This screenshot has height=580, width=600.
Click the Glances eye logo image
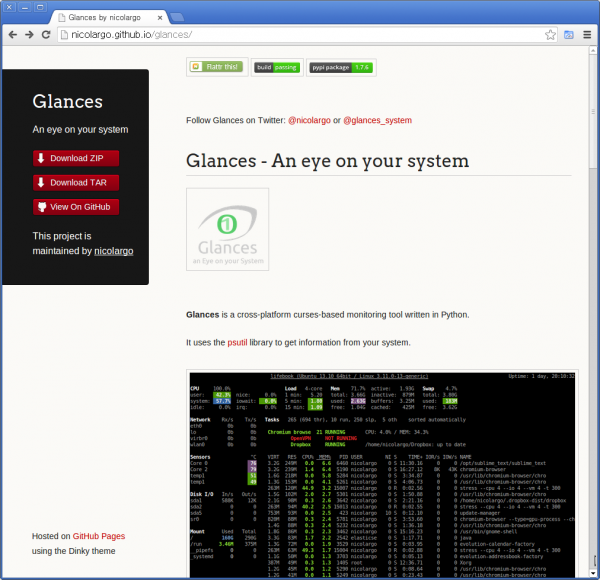tap(227, 230)
